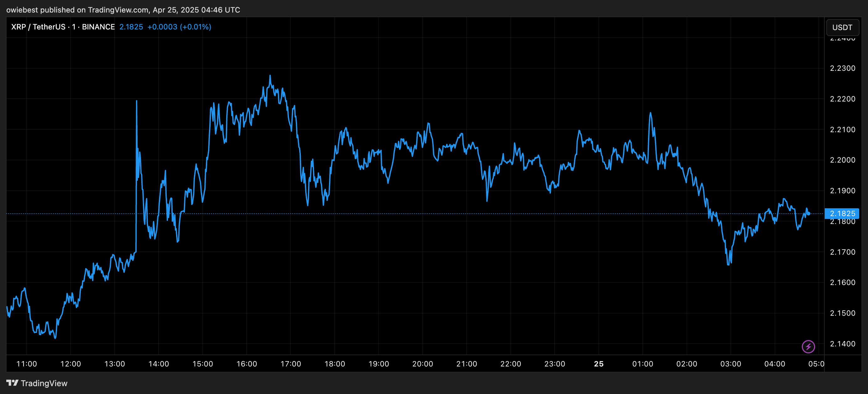The image size is (868, 394).
Task: Click the blue 2.1825 price in the header
Action: click(x=131, y=27)
